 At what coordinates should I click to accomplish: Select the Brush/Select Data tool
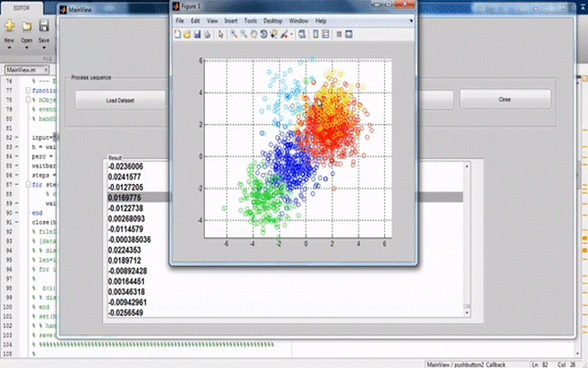pos(284,34)
